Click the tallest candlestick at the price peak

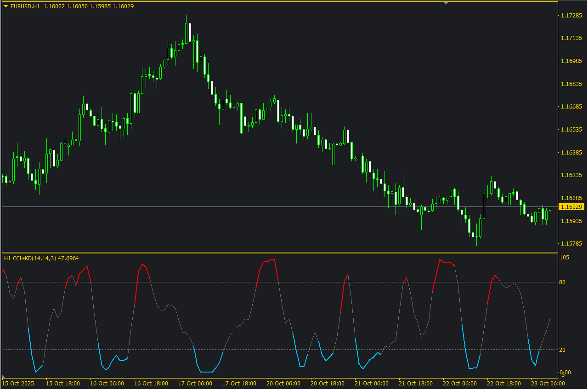point(187,32)
